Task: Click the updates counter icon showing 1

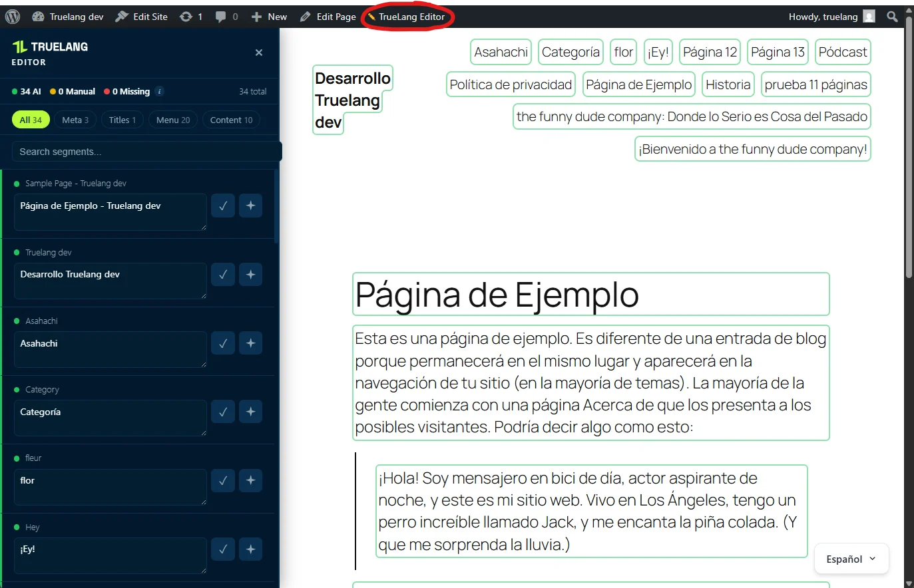Action: [x=192, y=16]
